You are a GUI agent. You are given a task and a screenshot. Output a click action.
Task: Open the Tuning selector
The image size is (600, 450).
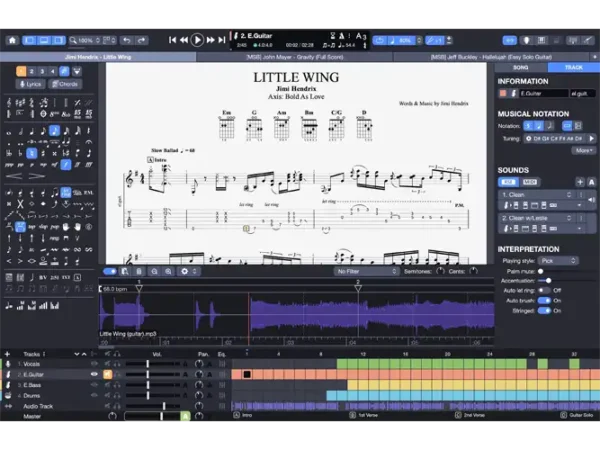[x=554, y=139]
